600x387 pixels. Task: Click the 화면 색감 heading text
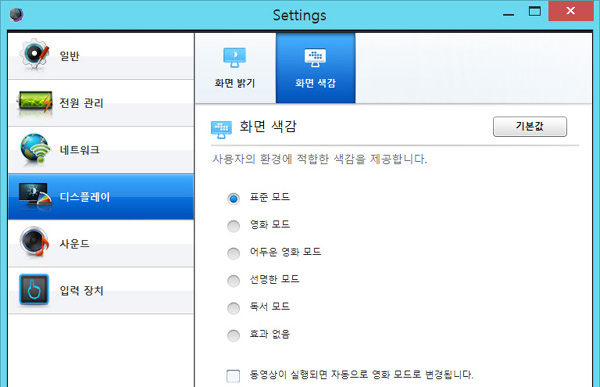268,126
